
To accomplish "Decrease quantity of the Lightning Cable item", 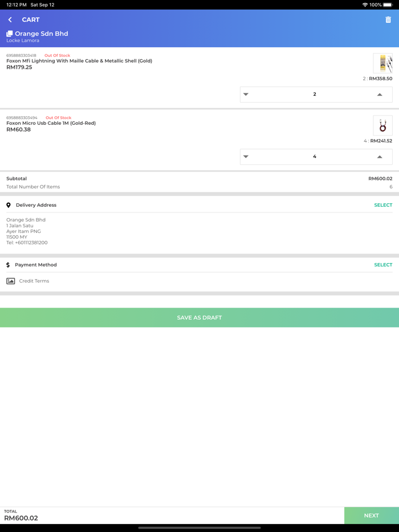I will 247,94.
